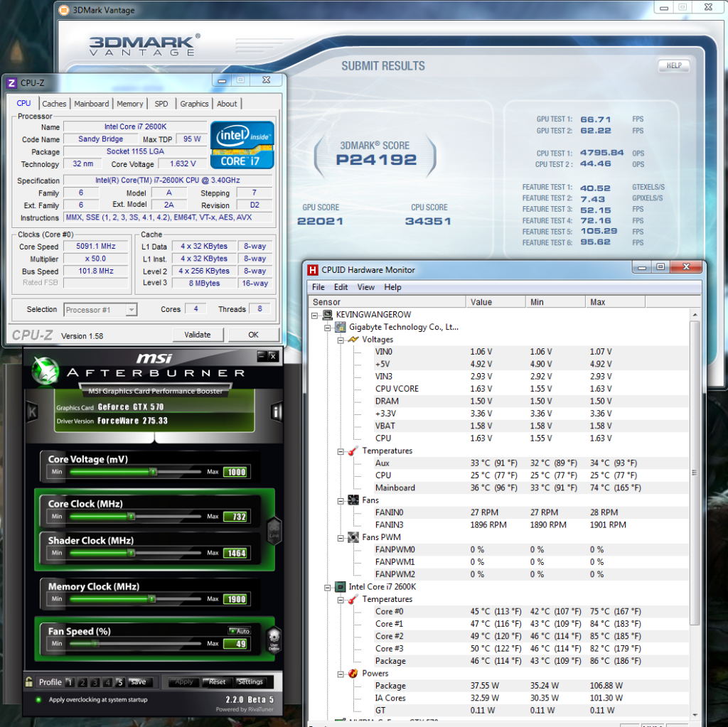Switch to the Caches tab in CPU-Z
Viewport: 728px width, 727px height.
(x=54, y=104)
